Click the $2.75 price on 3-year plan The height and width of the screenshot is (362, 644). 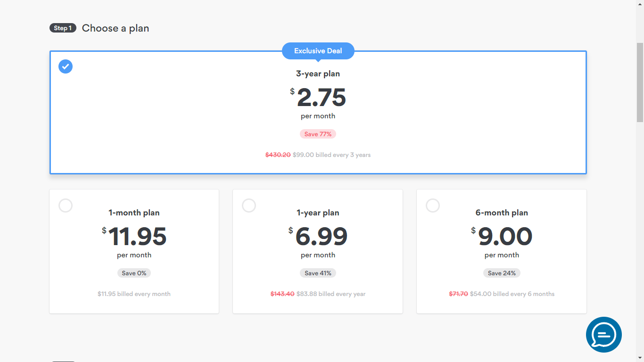[321, 98]
